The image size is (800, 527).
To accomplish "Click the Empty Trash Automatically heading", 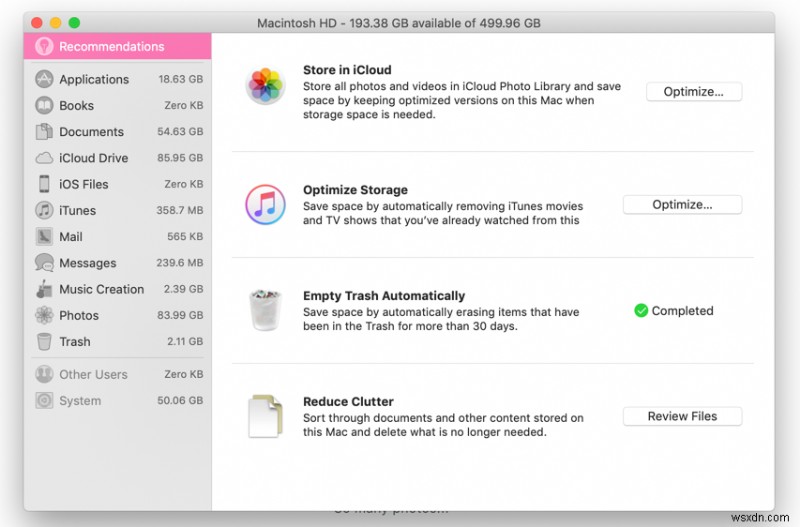I will 384,296.
